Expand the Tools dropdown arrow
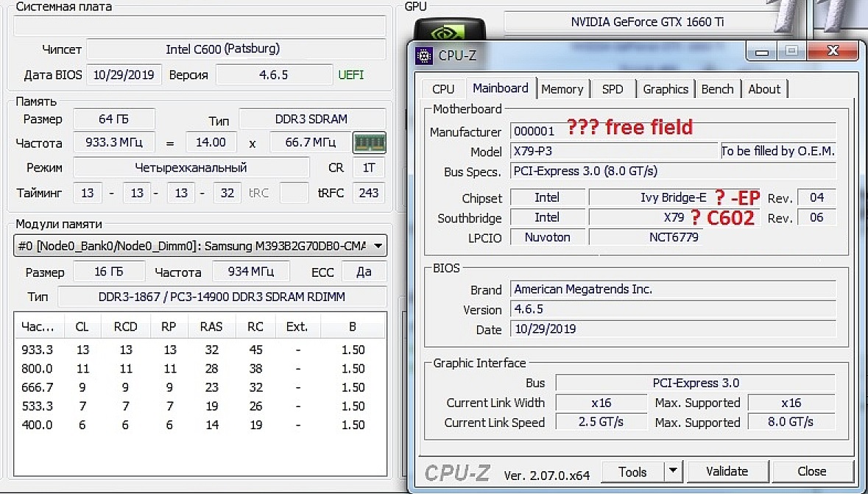Screen dimensions: 868x494 pos(673,472)
